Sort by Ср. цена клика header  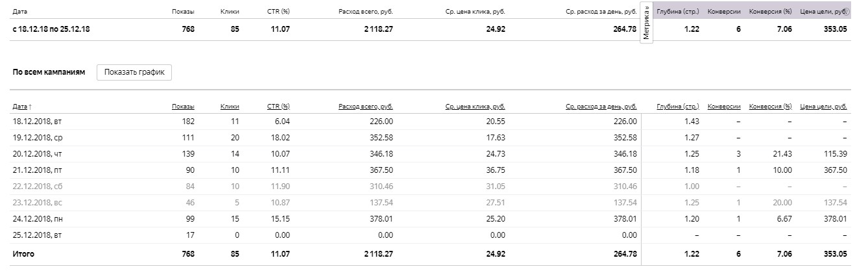[x=475, y=106]
